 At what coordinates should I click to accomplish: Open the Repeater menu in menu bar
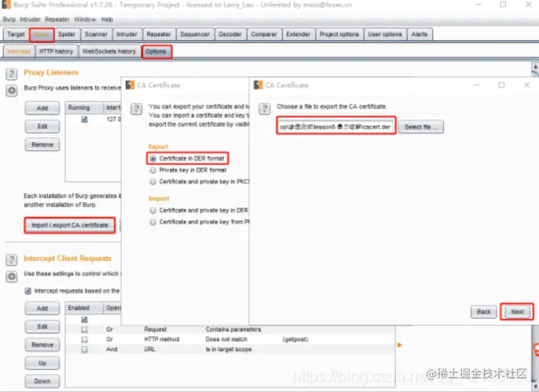[57, 19]
